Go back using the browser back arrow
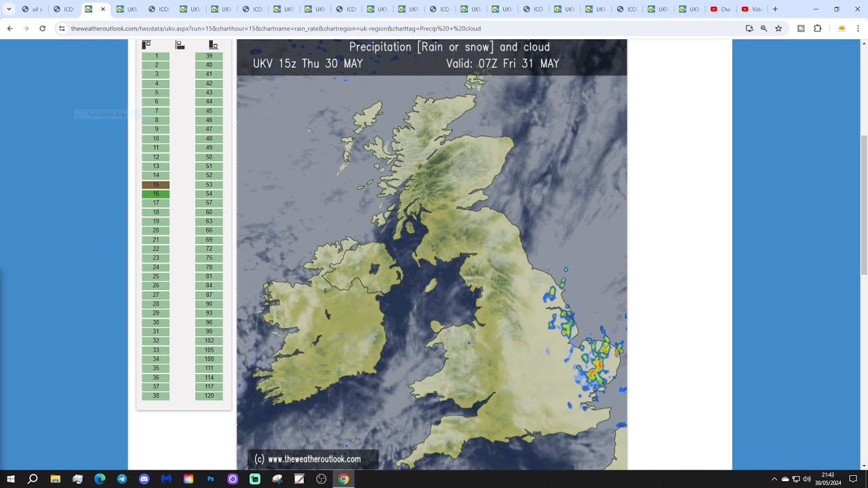The image size is (868, 488). pyautogui.click(x=10, y=28)
